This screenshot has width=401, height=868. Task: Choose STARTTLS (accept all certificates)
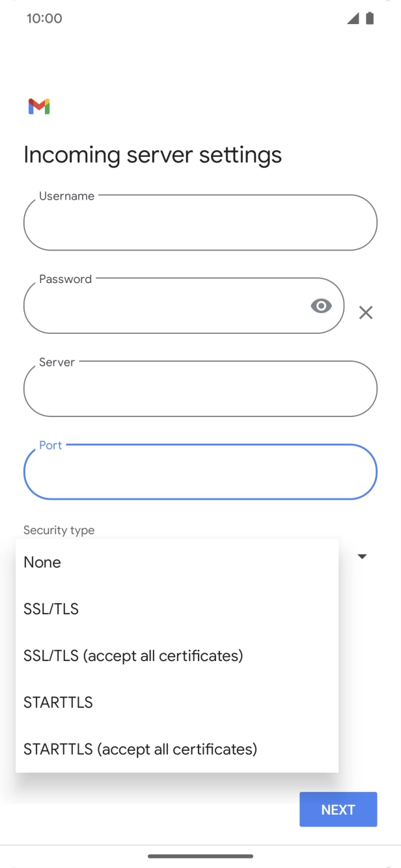click(x=140, y=749)
